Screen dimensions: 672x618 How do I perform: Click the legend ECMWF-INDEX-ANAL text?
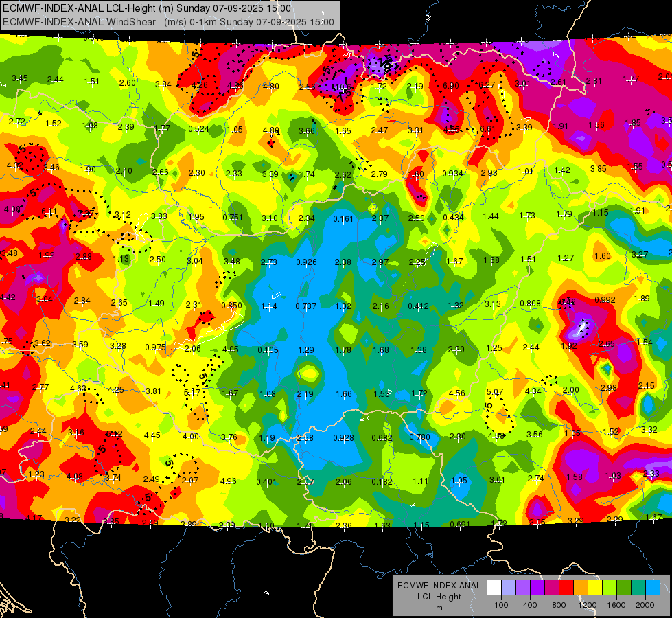coord(439,586)
